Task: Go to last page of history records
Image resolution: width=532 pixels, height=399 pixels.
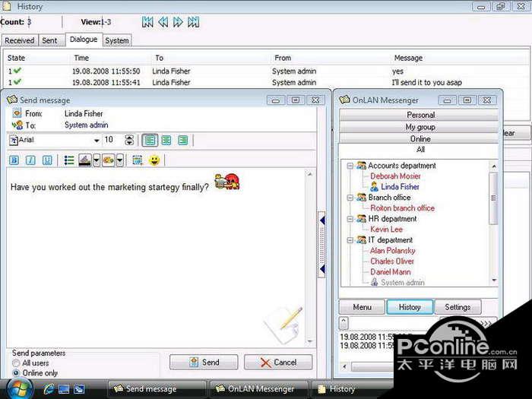Action: pos(193,22)
